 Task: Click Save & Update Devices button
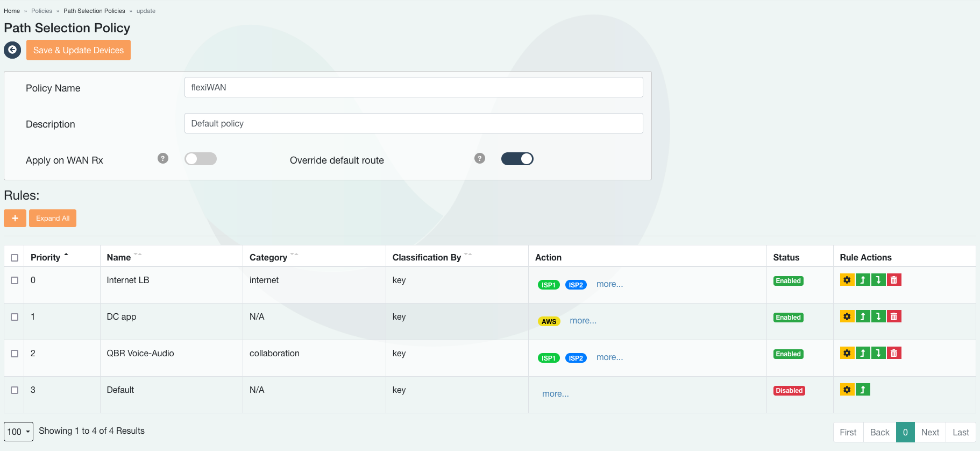79,50
